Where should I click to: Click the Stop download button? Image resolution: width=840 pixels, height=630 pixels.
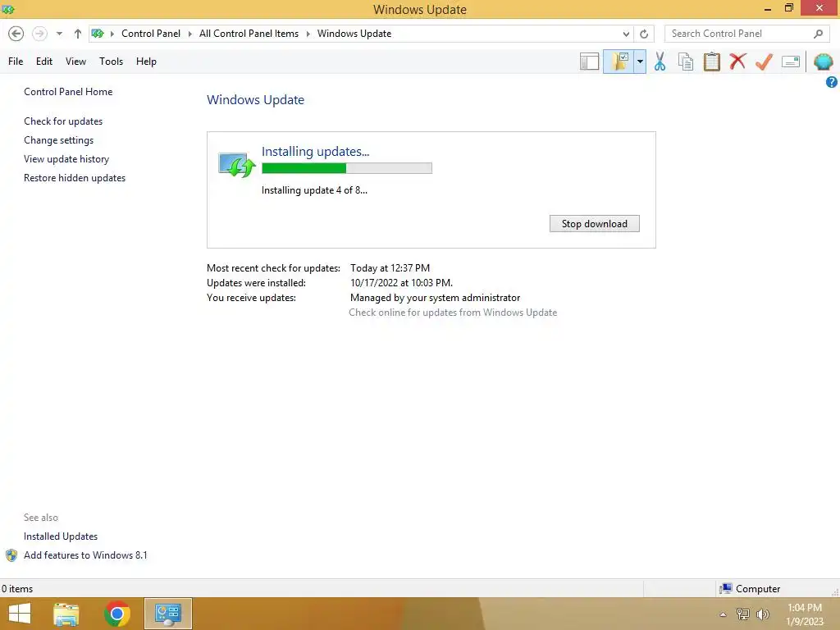click(595, 224)
